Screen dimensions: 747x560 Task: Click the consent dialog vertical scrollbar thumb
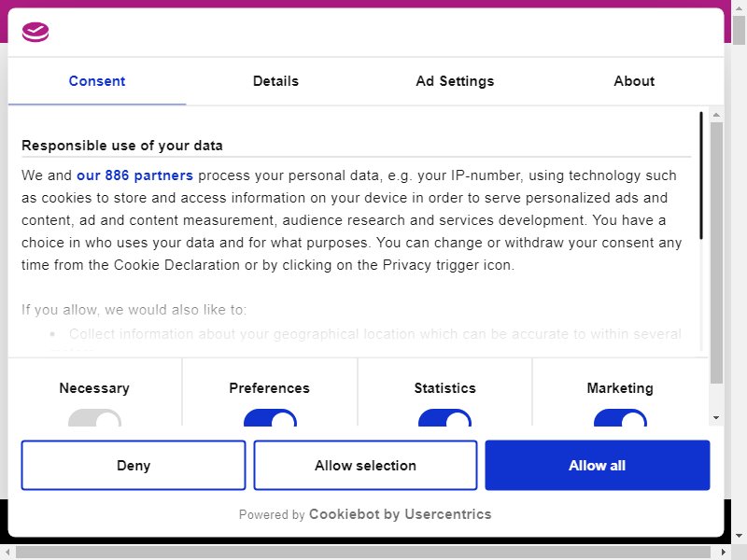pyautogui.click(x=716, y=253)
